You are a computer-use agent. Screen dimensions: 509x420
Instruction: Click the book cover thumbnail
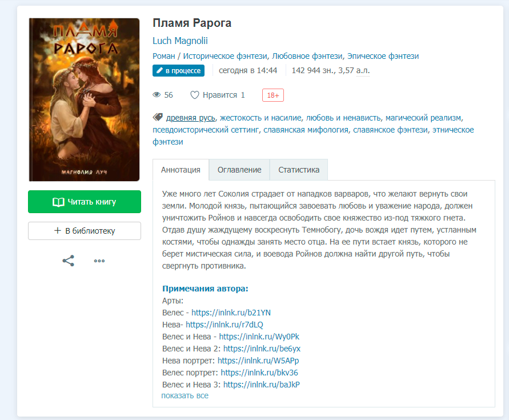click(x=84, y=99)
